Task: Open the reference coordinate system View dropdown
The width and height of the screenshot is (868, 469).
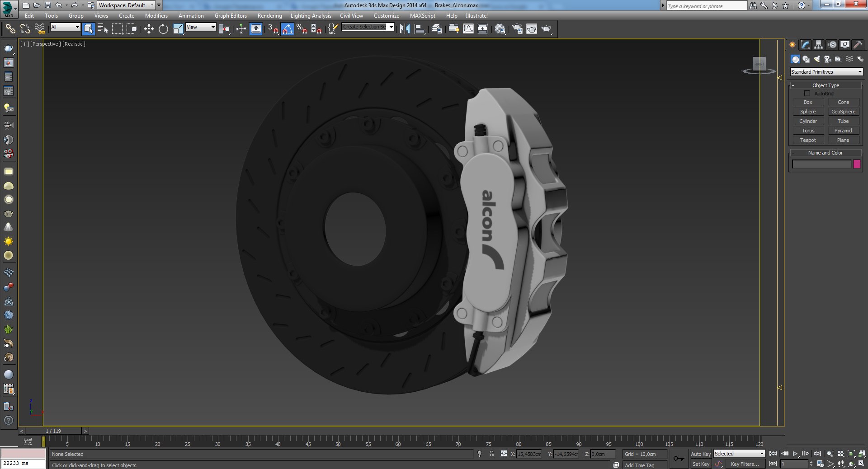Action: (201, 27)
